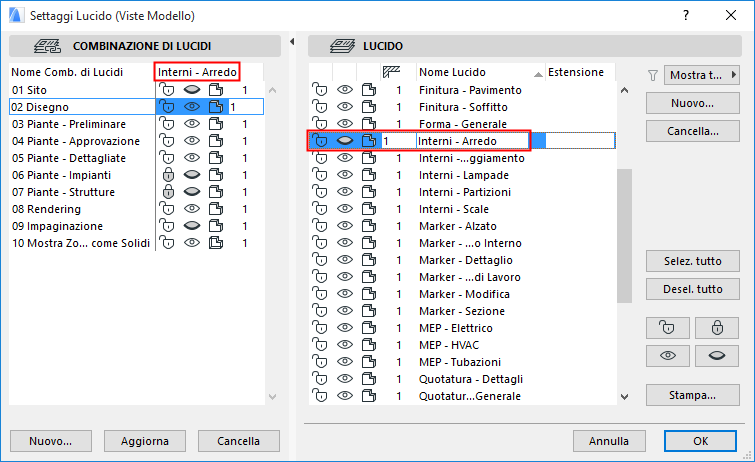Click the hide layers closed-eye button
The height and width of the screenshot is (462, 755).
(717, 356)
